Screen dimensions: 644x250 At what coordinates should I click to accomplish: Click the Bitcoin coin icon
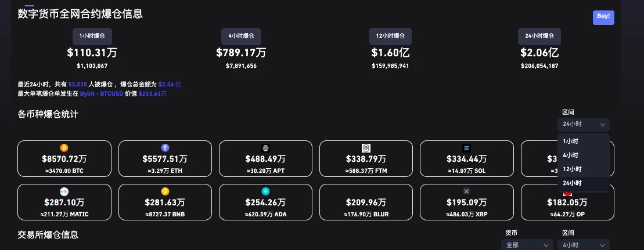click(64, 148)
